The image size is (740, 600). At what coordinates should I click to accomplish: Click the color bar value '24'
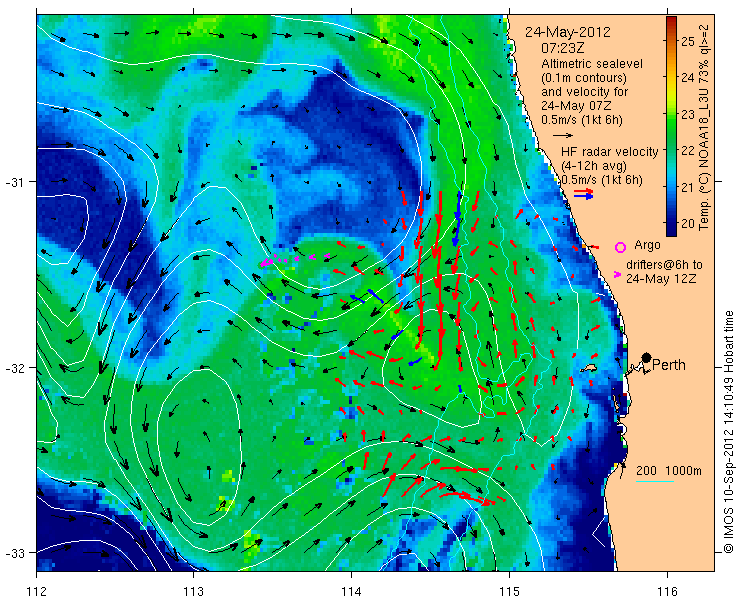pos(688,78)
